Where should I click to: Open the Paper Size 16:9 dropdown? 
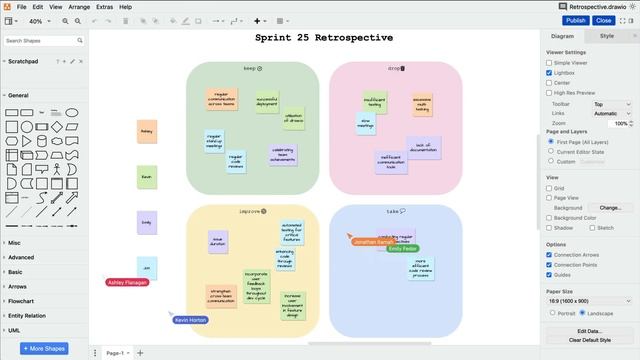tap(589, 301)
